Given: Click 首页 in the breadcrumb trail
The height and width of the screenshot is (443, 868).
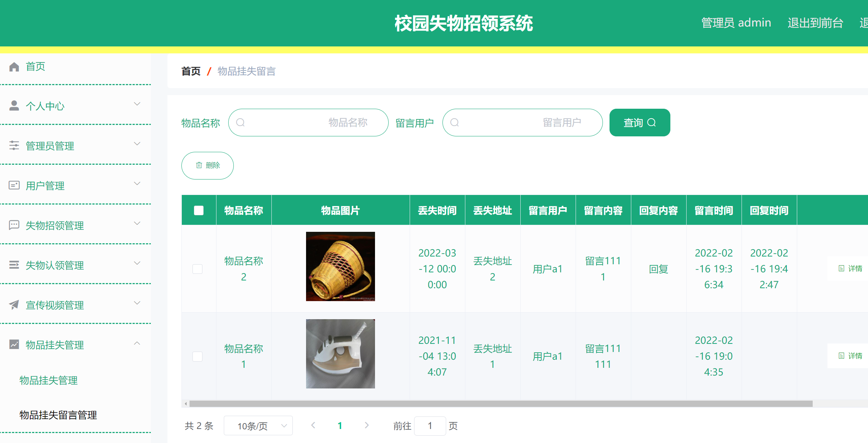Looking at the screenshot, I should tap(190, 71).
